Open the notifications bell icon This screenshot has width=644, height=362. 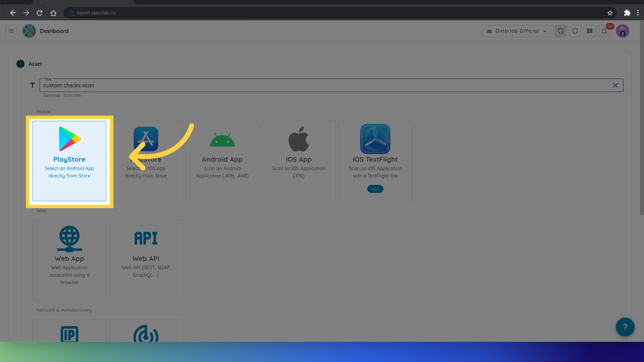click(604, 31)
